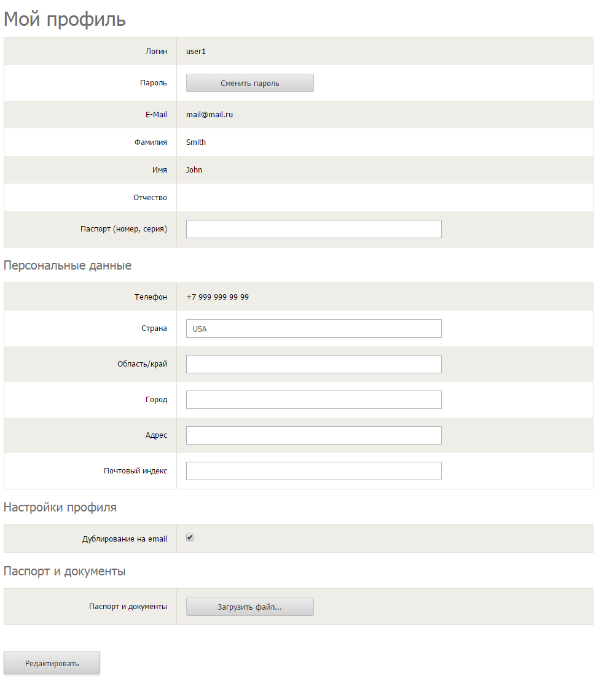Click the Персональные данные section heading
Screen dimensions: 599x700
click(68, 266)
